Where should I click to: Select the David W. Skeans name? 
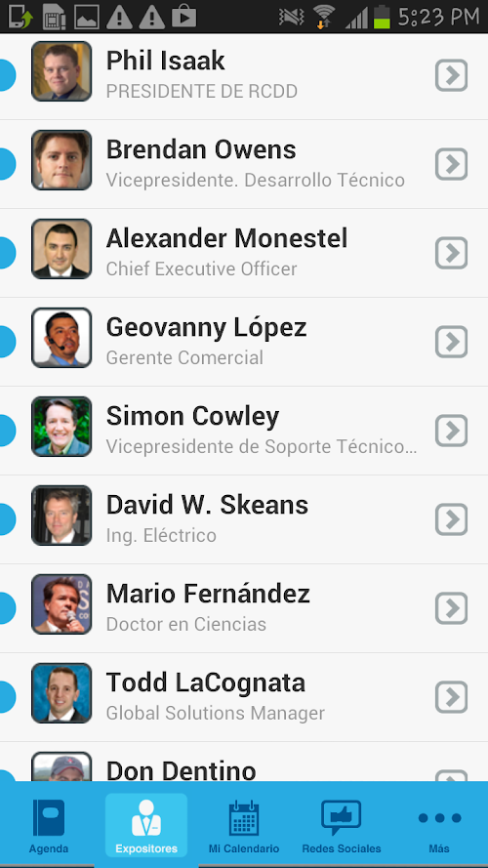207,505
